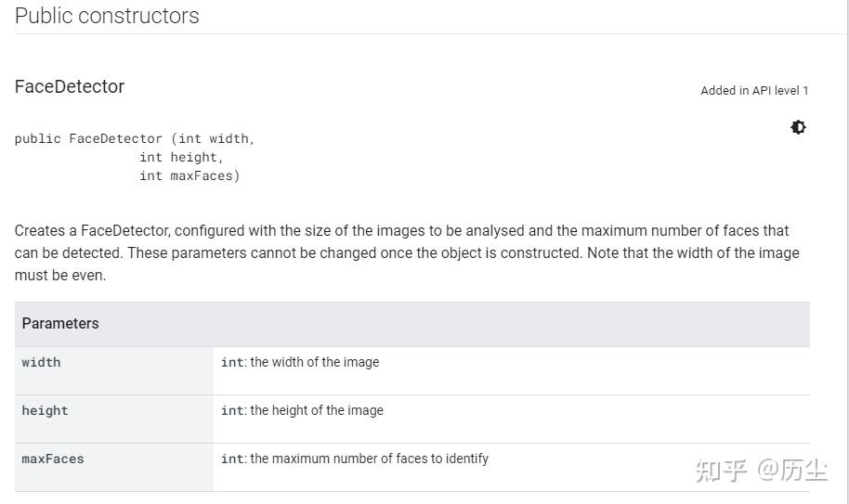Image resolution: width=849 pixels, height=504 pixels.
Task: Click the width of the image description
Action: click(314, 362)
